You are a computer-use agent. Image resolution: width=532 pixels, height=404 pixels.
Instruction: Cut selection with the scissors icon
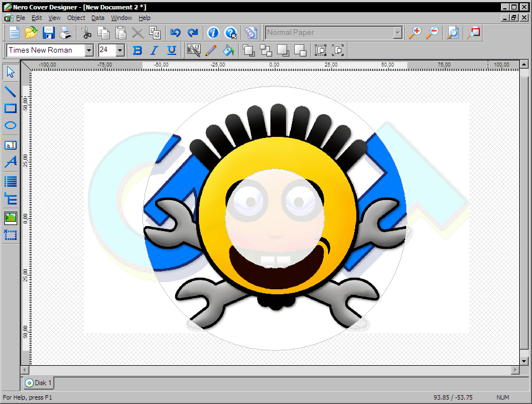86,33
